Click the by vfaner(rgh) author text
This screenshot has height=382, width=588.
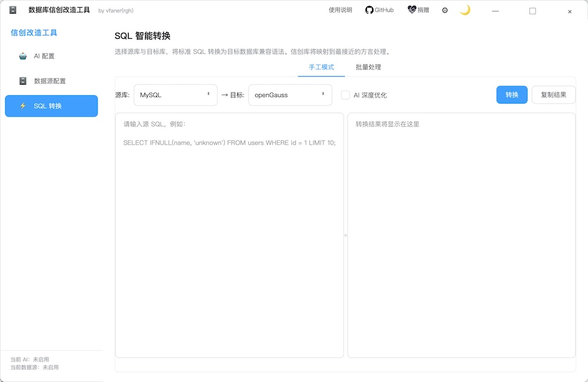pos(116,11)
